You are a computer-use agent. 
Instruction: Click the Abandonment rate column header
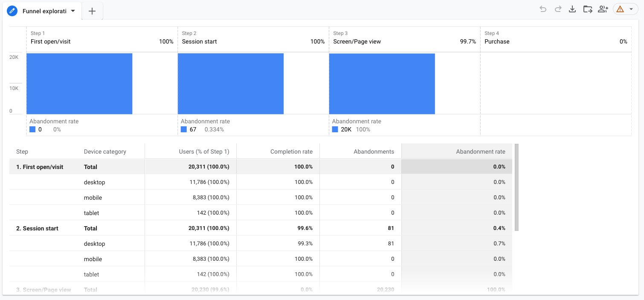(x=480, y=151)
